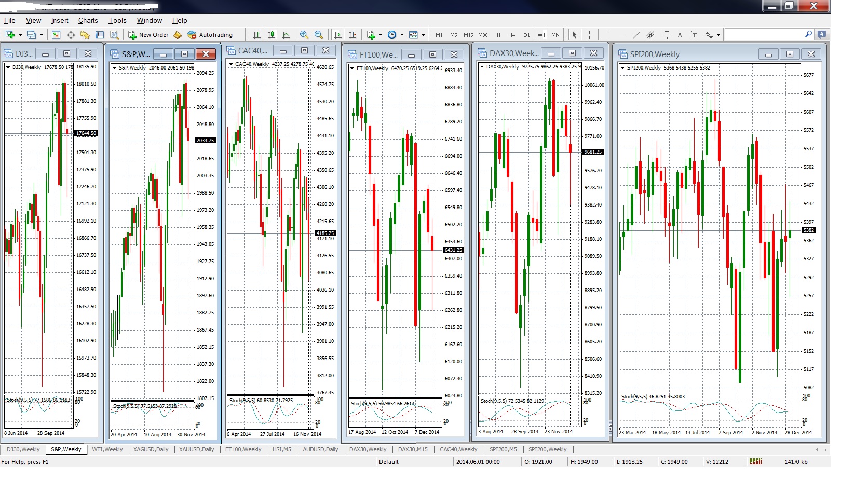Toggle chart shift from right border
The width and height of the screenshot is (868, 495).
tap(352, 35)
